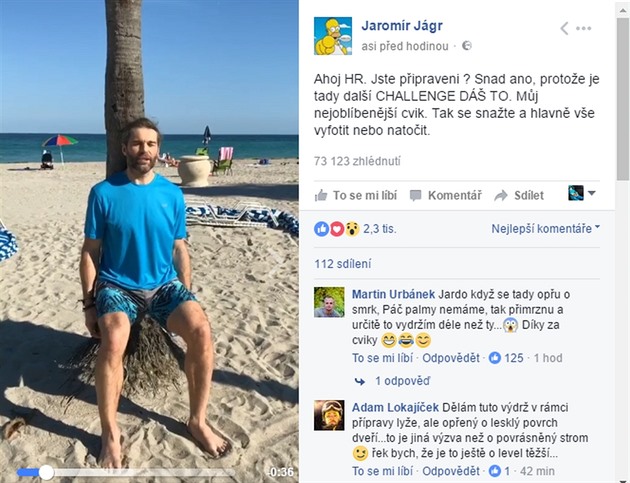This screenshot has width=630, height=483.
Task: Expand the 'Nejlepší komentáře' sort dropdown
Action: (x=545, y=229)
